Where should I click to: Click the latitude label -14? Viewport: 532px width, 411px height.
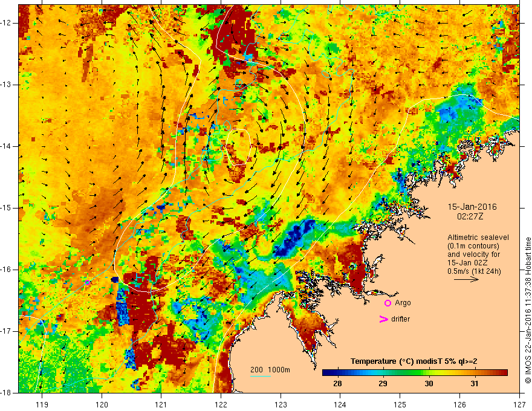click(x=7, y=146)
